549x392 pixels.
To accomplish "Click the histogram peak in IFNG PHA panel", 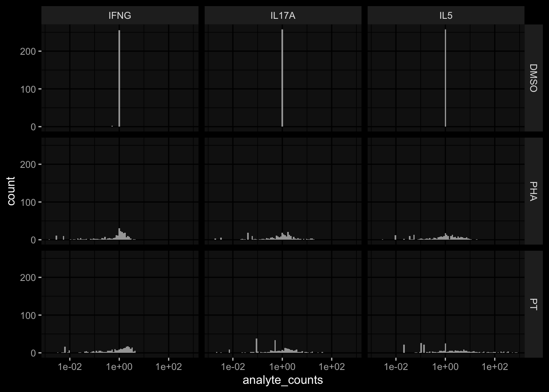I will point(119,234).
